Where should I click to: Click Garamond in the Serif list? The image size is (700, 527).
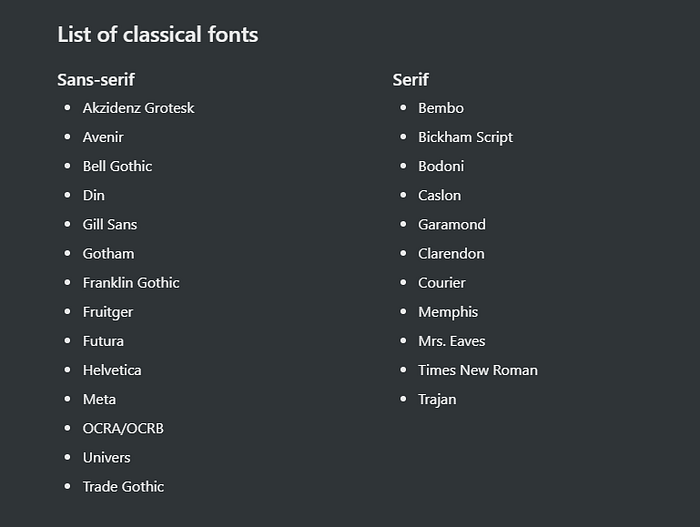click(x=451, y=224)
